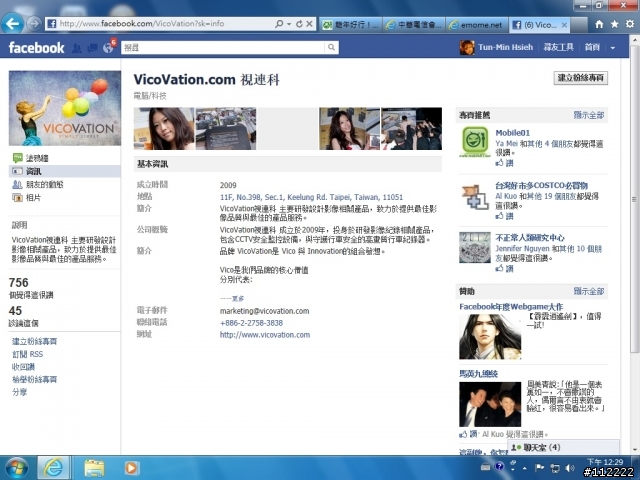Open the browser home icon
640x480 pixels.
599,24
